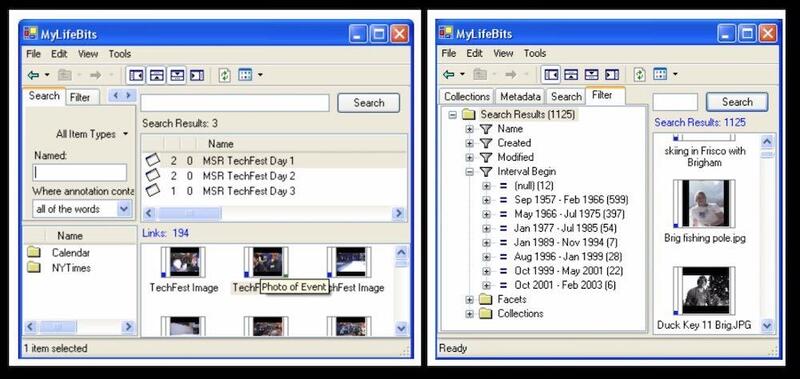Click the refresh icon in left window toolbar
Image resolution: width=800 pixels, height=379 pixels.
coord(225,75)
